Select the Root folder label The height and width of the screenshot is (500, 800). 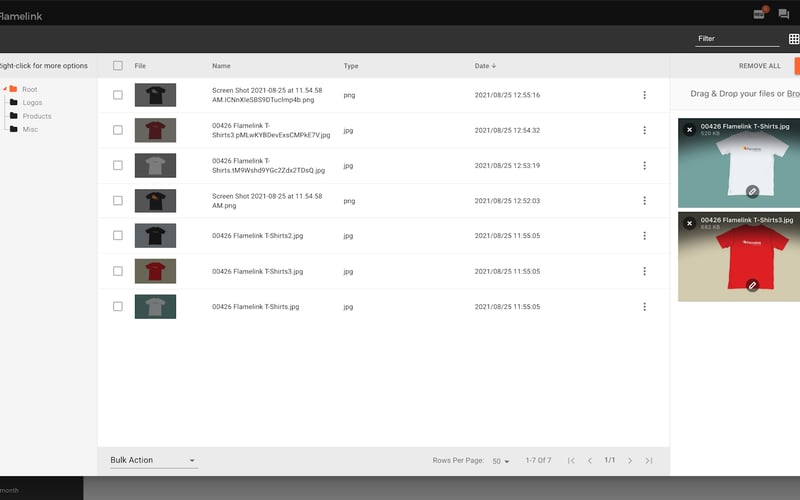tap(30, 89)
